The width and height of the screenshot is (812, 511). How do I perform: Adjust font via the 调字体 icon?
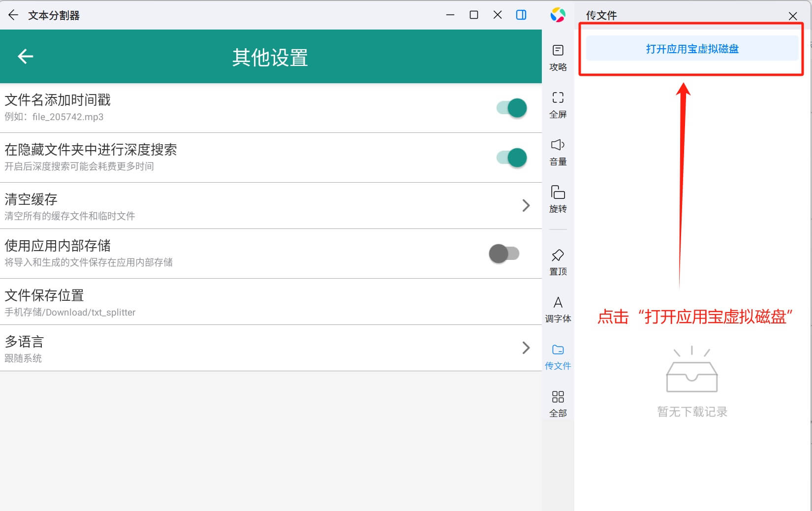pyautogui.click(x=558, y=309)
